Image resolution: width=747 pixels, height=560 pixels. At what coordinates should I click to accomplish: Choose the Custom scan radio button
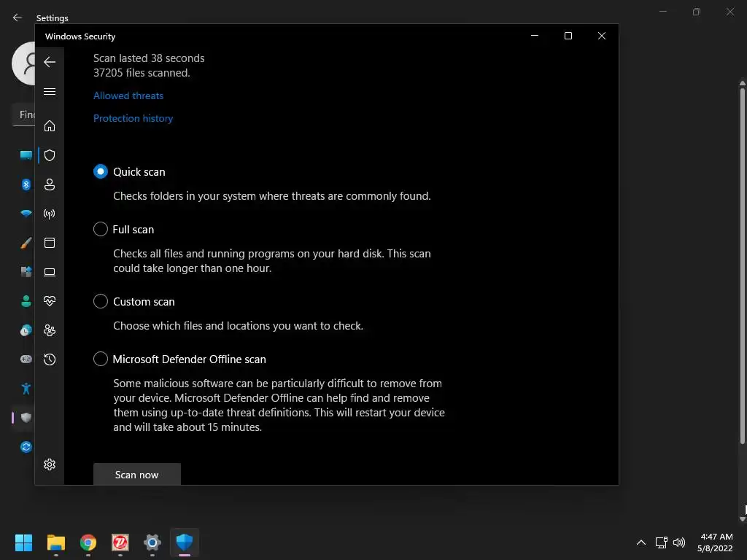tap(101, 301)
